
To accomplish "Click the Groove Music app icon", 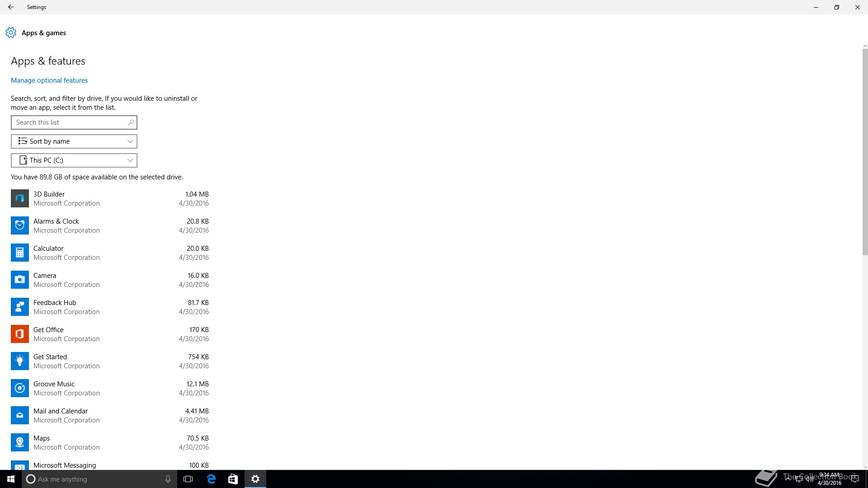I will (x=20, y=388).
